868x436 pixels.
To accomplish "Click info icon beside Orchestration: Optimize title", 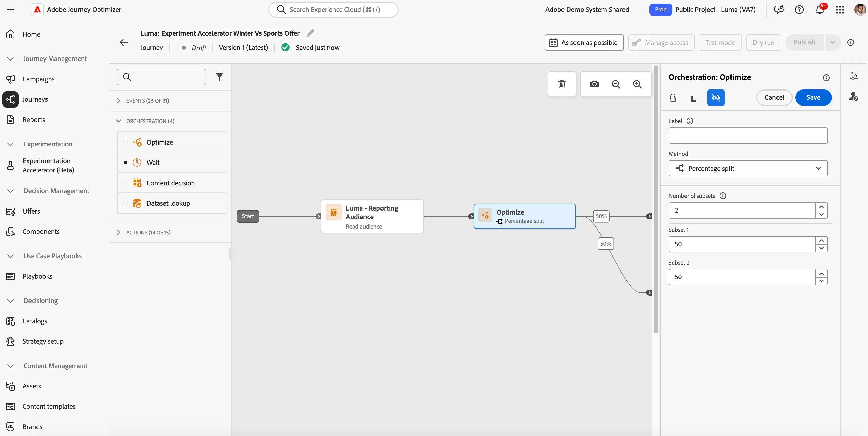I will point(826,78).
